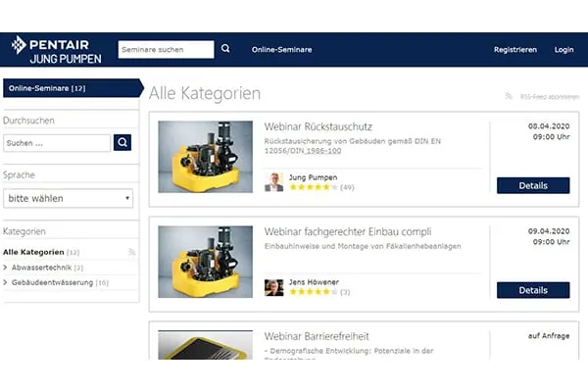
Task: Open Details for Webinar fachgerechter Einbau
Action: (532, 290)
